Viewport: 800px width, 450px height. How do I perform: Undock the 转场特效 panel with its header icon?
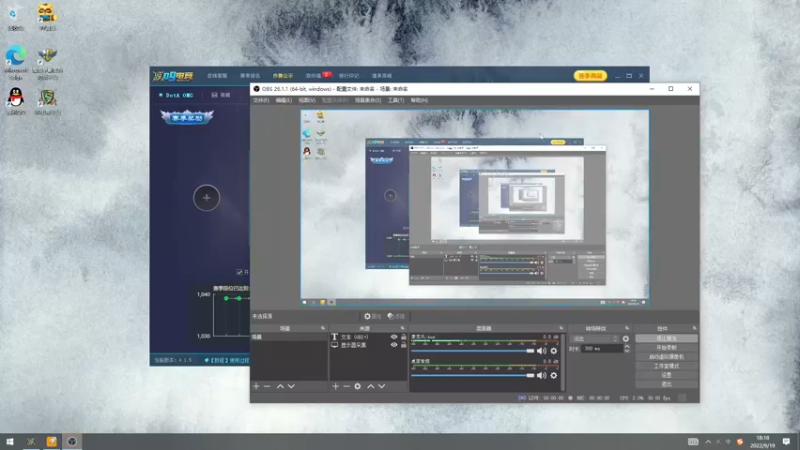(x=627, y=328)
